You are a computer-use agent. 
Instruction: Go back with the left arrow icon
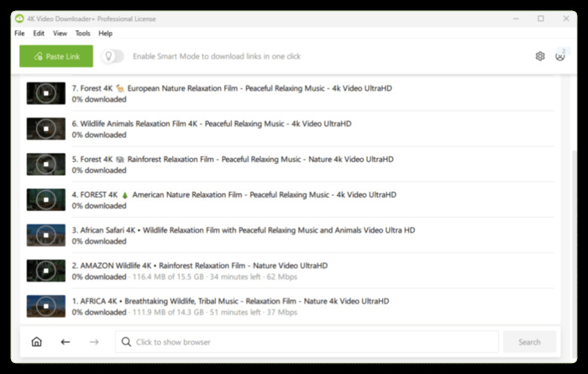(x=66, y=342)
